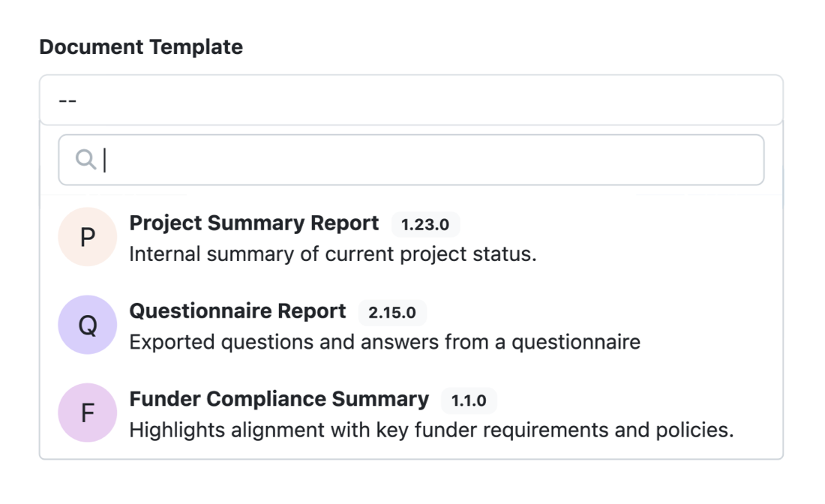Screen dimensions: 825x504
Task: Click the version badge '1.1.0'
Action: (469, 400)
